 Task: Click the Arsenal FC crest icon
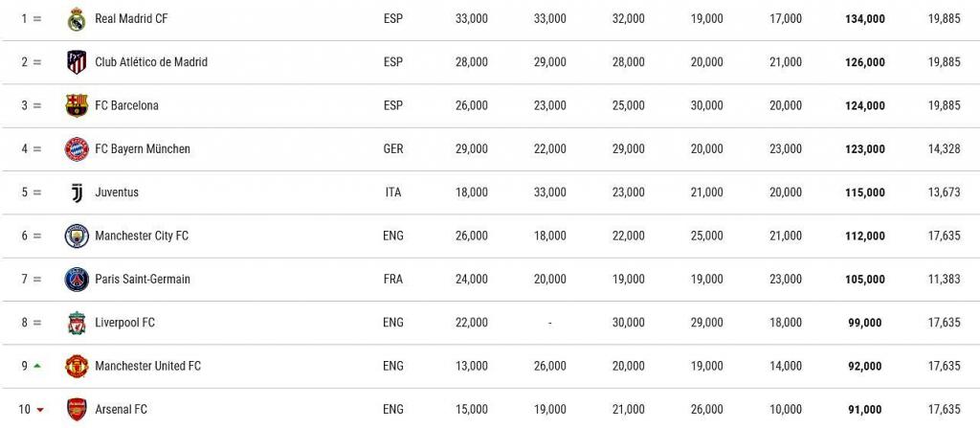tap(77, 410)
